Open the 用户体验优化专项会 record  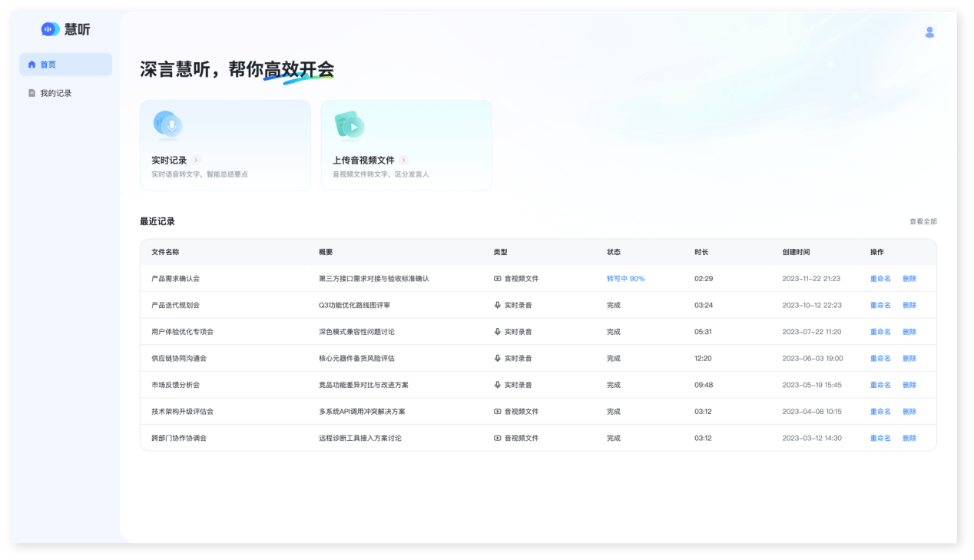tap(182, 332)
